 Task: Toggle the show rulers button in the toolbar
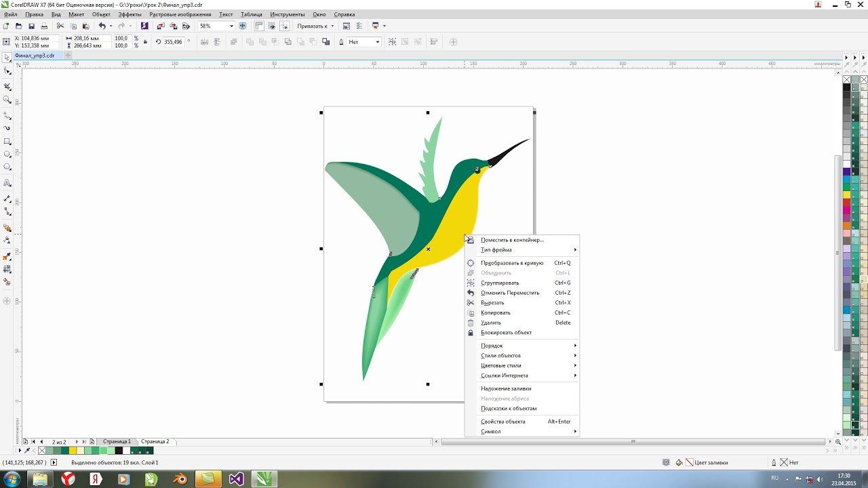(258, 26)
